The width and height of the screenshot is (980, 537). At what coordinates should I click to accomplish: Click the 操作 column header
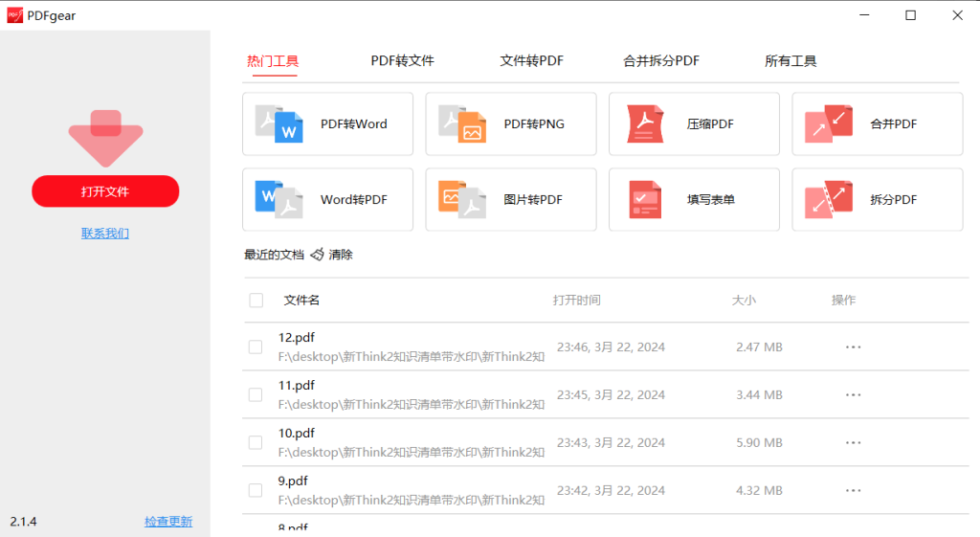pyautogui.click(x=843, y=300)
